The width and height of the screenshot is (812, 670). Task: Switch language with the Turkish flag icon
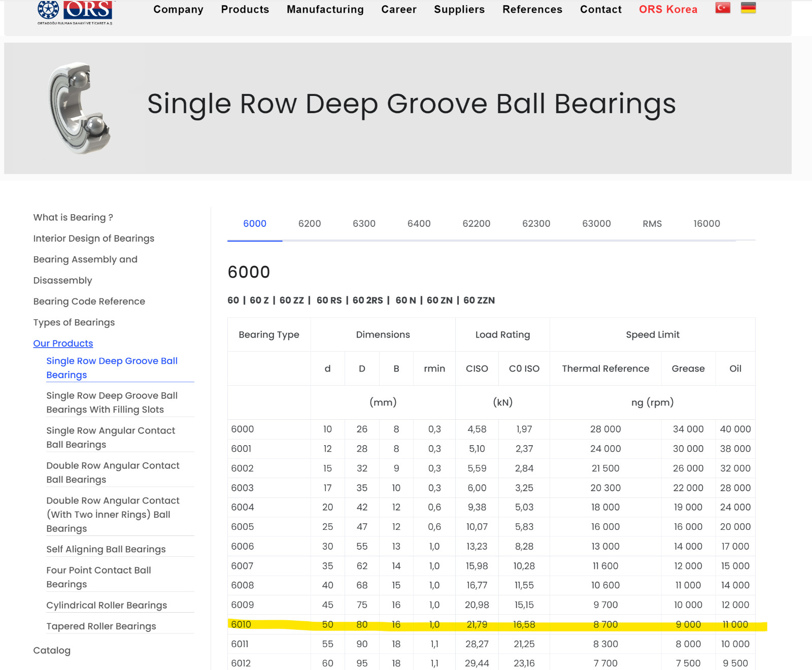[723, 8]
